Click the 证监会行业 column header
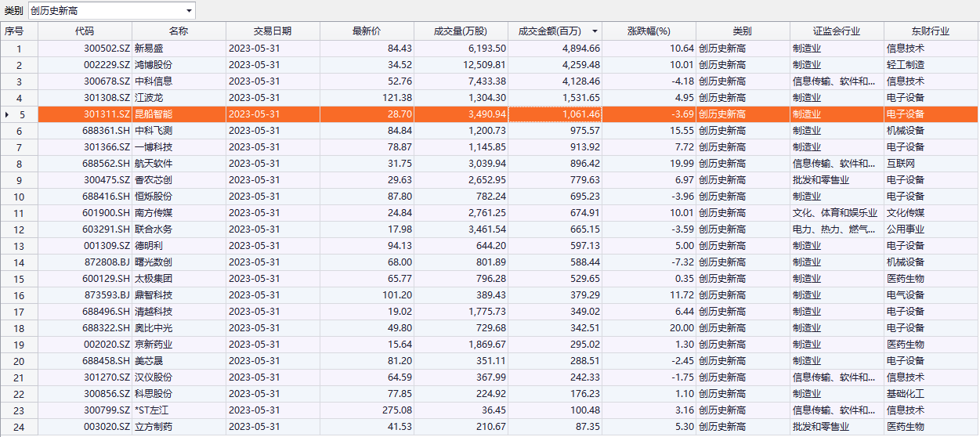The width and height of the screenshot is (980, 437). 837,31
